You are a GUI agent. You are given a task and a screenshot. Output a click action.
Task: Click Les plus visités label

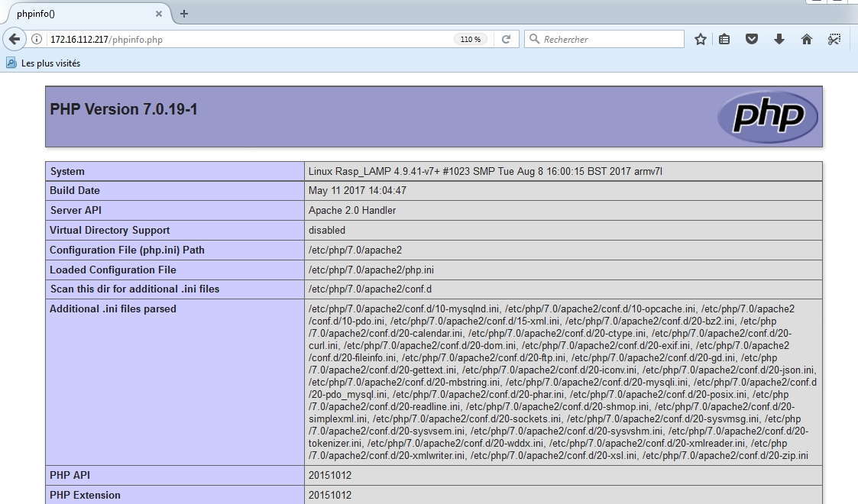click(51, 63)
